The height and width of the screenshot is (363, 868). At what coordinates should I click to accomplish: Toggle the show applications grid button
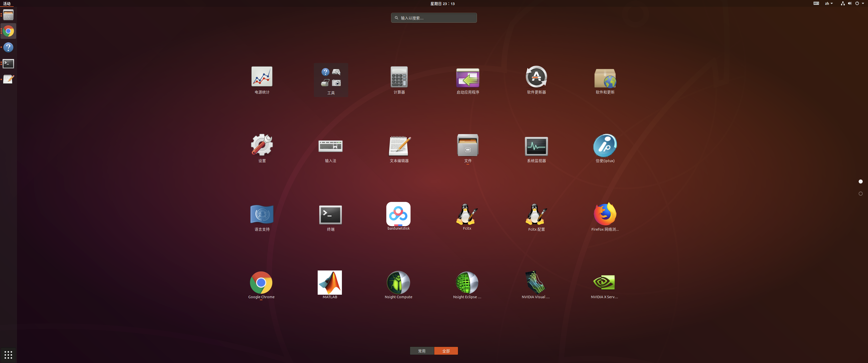tap(8, 355)
